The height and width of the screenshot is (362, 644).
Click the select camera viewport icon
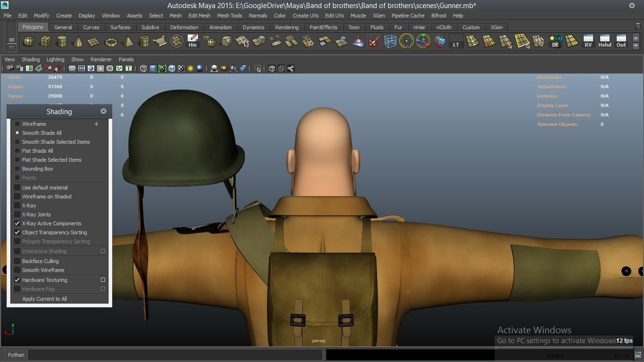coord(10,68)
